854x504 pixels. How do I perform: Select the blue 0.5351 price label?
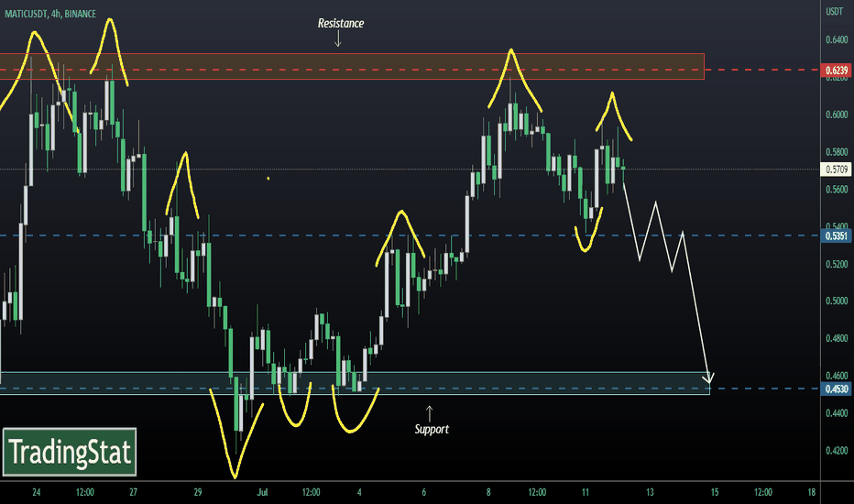tap(837, 236)
